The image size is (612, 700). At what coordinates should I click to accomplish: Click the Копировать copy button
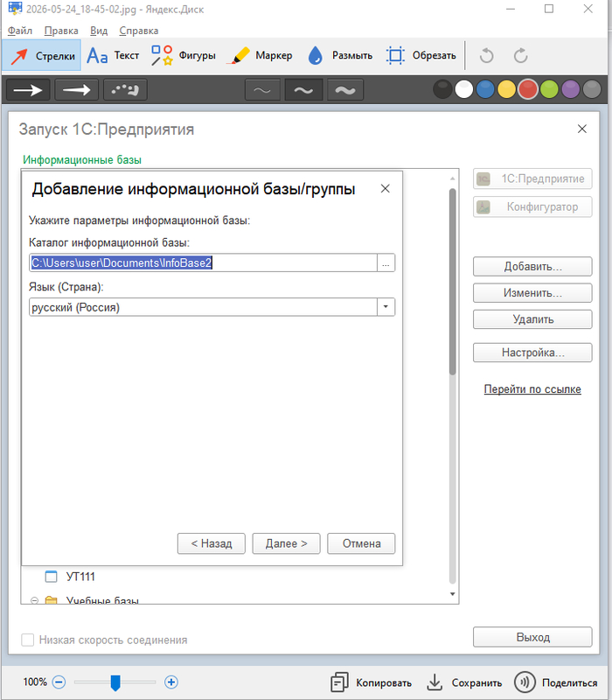coord(371,682)
